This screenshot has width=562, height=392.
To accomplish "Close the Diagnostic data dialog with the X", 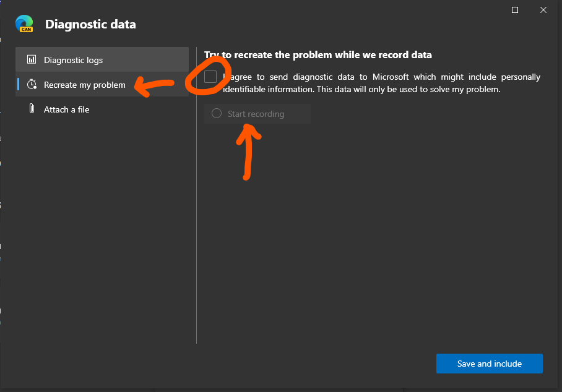I will point(543,10).
